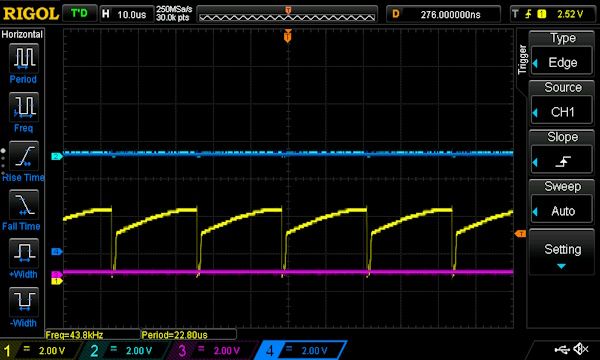
Task: Click the 2.52 V trigger level readout
Action: [x=570, y=15]
